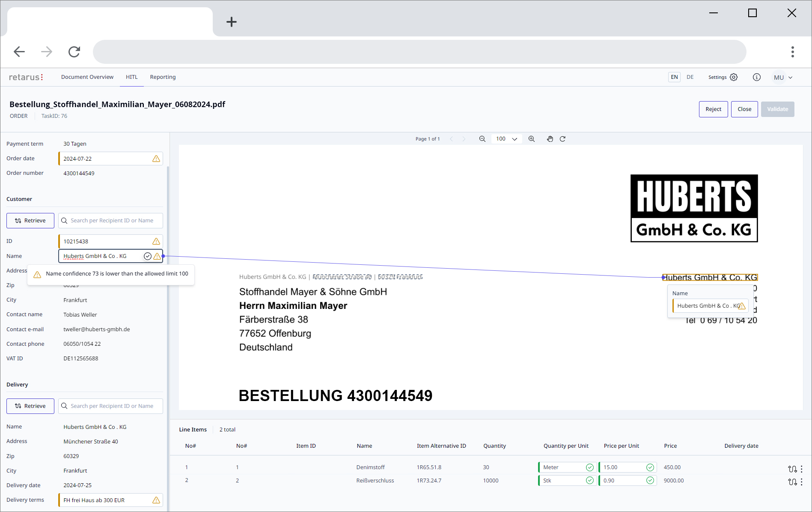Click contact e-mail tweller@huberts-gmbh.de
Screen dimensions: 812x512
[97, 329]
